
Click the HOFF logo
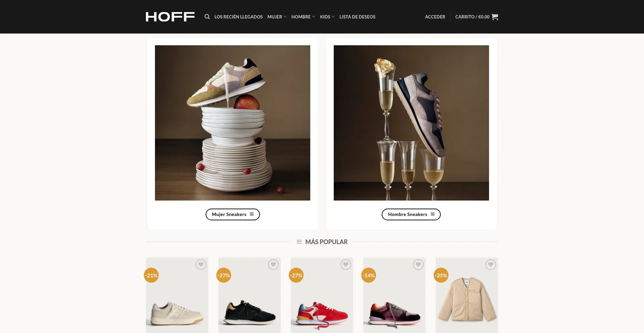coord(170,17)
